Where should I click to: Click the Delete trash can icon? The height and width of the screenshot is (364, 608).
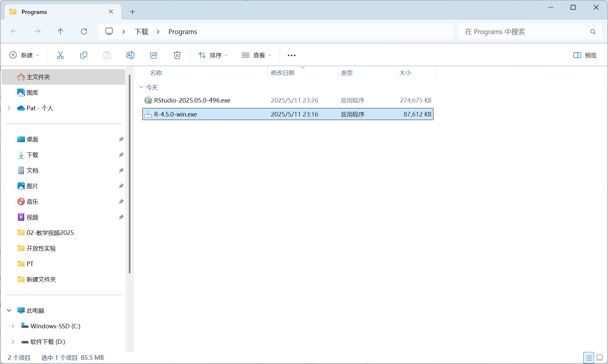click(x=177, y=55)
